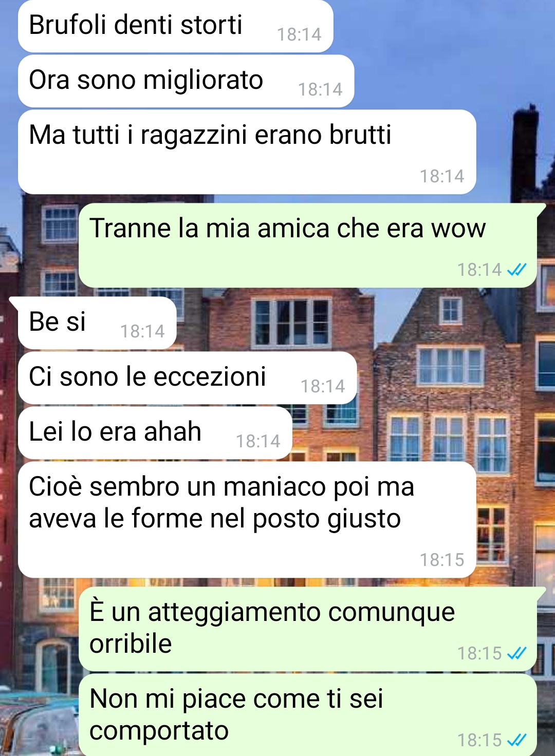The image size is (555, 756).
Task: Tap the 18:14 timestamp beside "Ci sono le eccezioni"
Action: (x=323, y=386)
